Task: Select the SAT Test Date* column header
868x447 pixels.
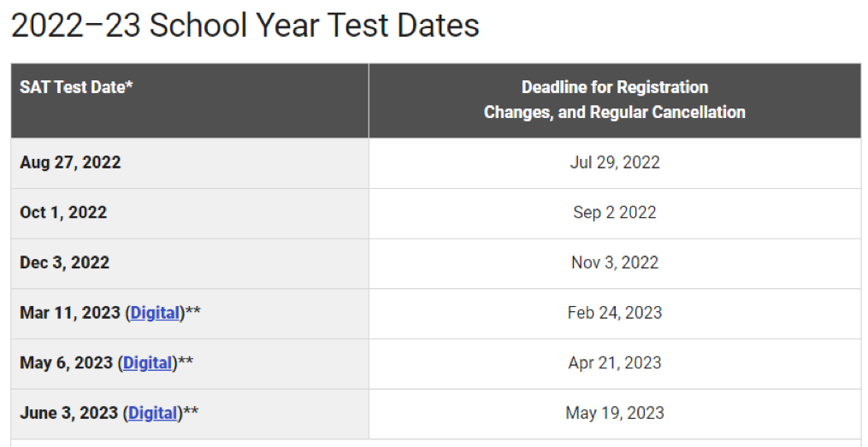Action: coord(76,87)
